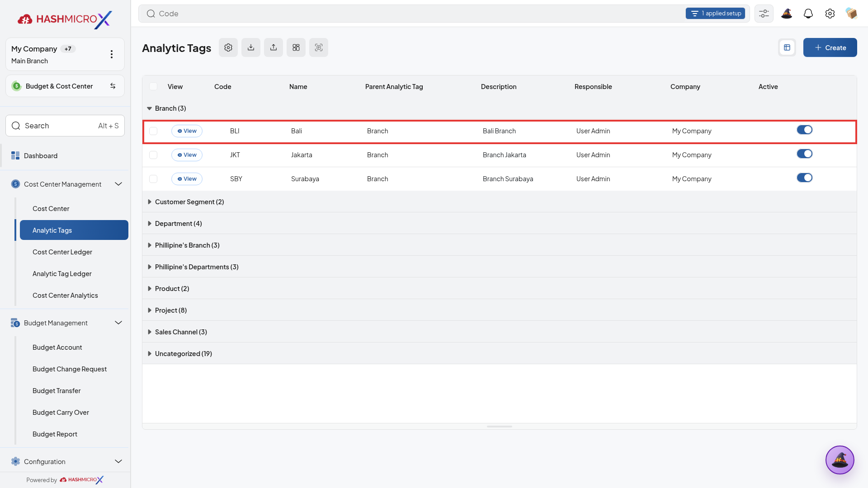Open the settings gear beside Analytic Tags title
The height and width of the screenshot is (488, 868).
pyautogui.click(x=228, y=47)
